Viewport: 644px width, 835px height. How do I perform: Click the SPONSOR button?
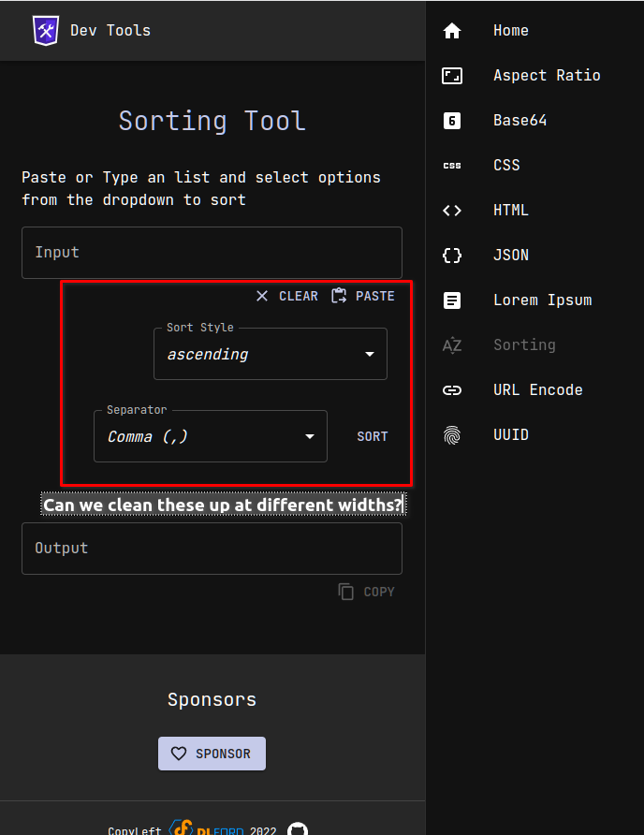(x=212, y=754)
